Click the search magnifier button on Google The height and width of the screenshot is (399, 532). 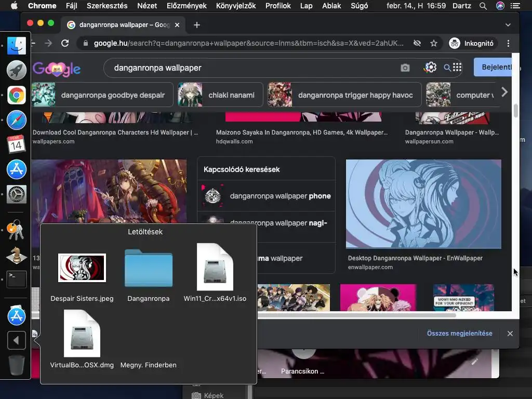point(447,68)
